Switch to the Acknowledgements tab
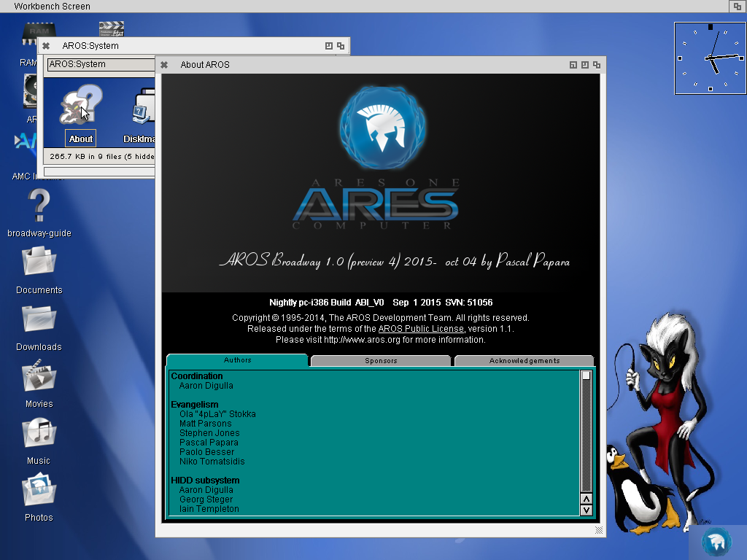 [524, 361]
